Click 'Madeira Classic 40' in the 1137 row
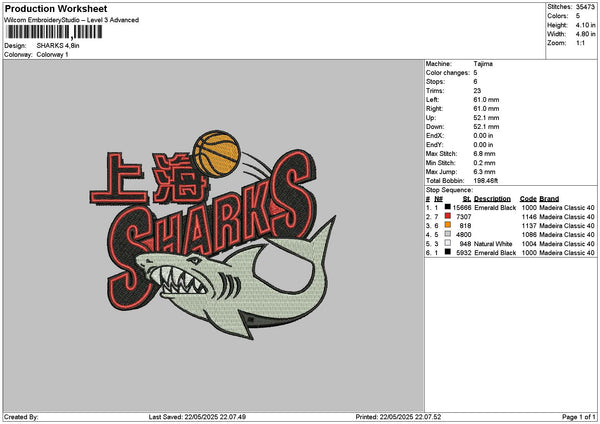Viewport: 600px width, 424px height. click(567, 226)
